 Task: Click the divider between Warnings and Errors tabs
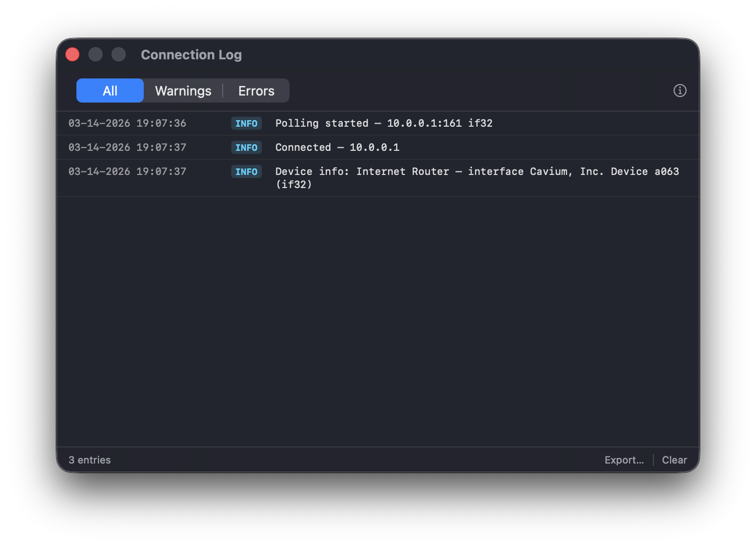pyautogui.click(x=223, y=90)
